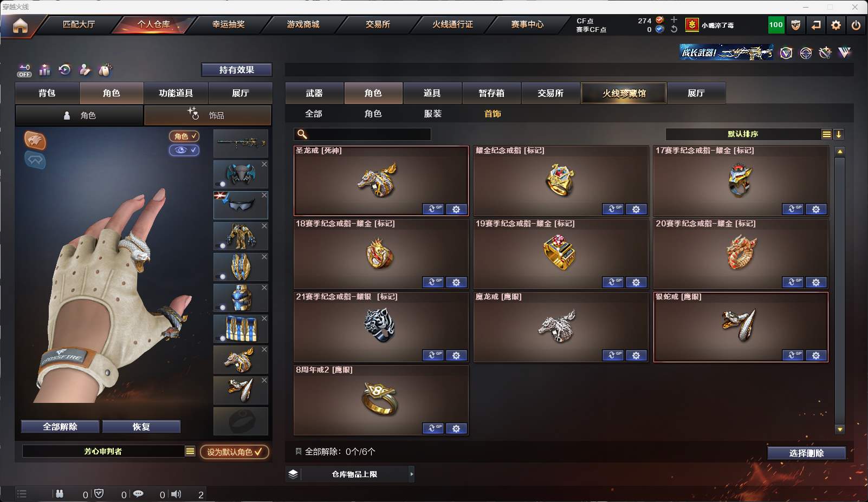Click the mail return-arrow icon in top bar
The height and width of the screenshot is (502, 868).
click(816, 25)
